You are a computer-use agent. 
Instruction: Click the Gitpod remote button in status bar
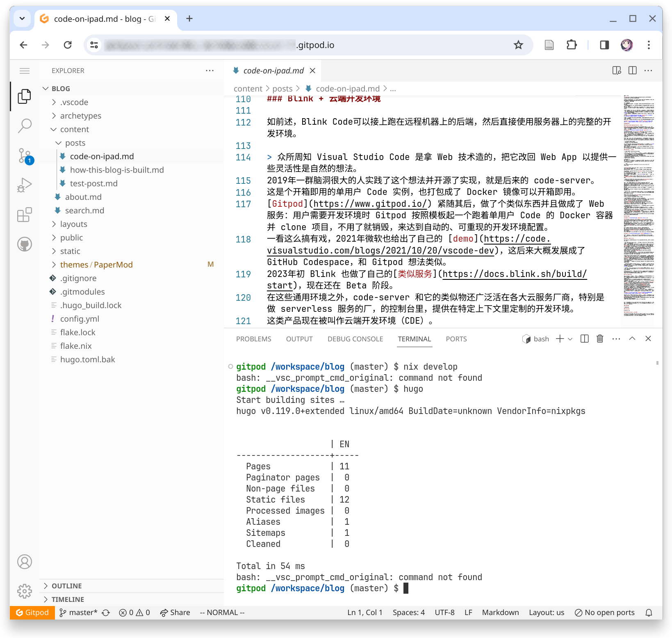(x=32, y=613)
